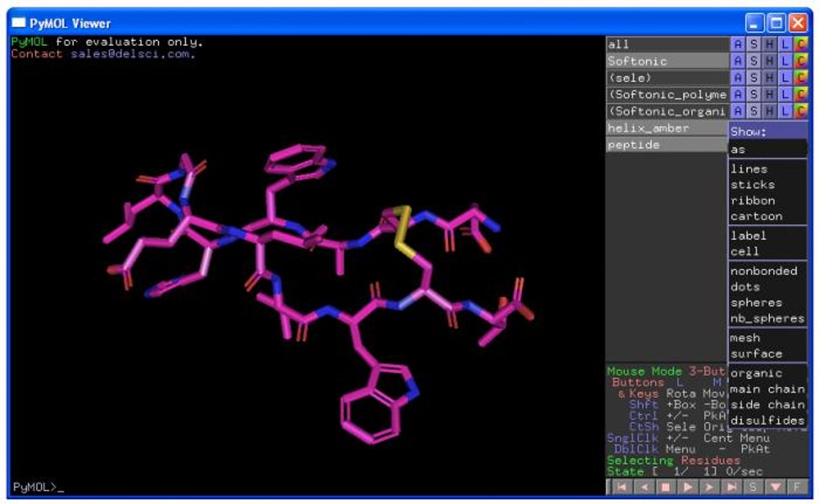Skip to last frame button
The height and width of the screenshot is (504, 819).
click(731, 487)
